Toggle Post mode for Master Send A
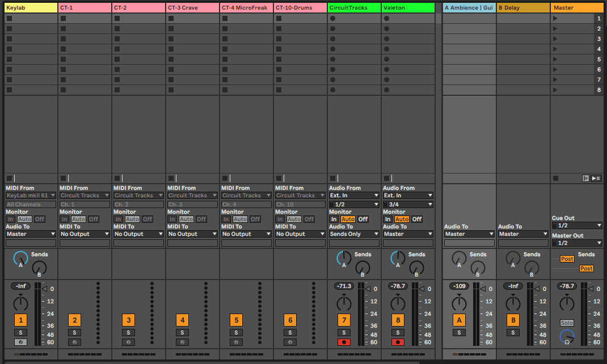 pyautogui.click(x=567, y=259)
